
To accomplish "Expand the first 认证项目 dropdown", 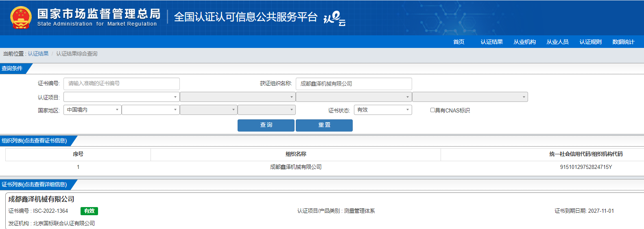I will (122, 97).
